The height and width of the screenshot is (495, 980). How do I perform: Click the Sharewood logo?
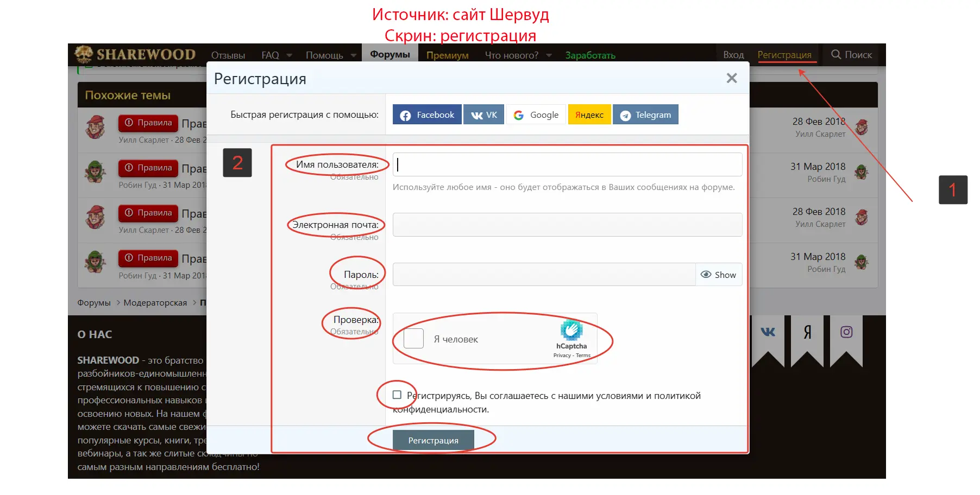pyautogui.click(x=135, y=54)
